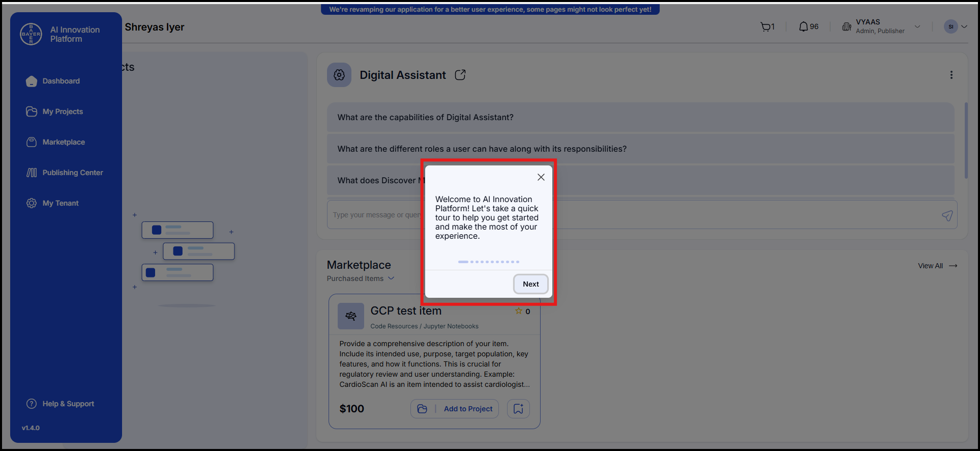Click the Digital Assistant panel scrollbar

966,140
